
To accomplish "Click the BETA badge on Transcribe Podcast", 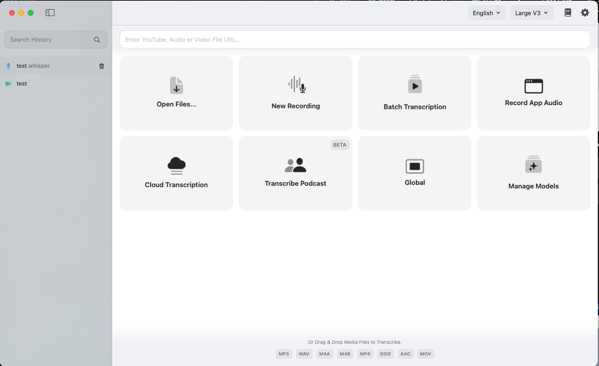I will pos(340,145).
